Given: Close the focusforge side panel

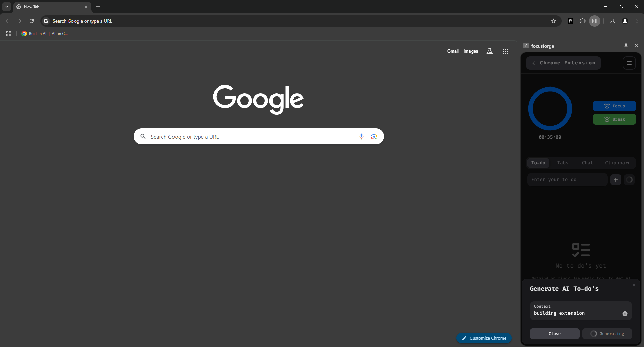Looking at the screenshot, I should point(637,46).
